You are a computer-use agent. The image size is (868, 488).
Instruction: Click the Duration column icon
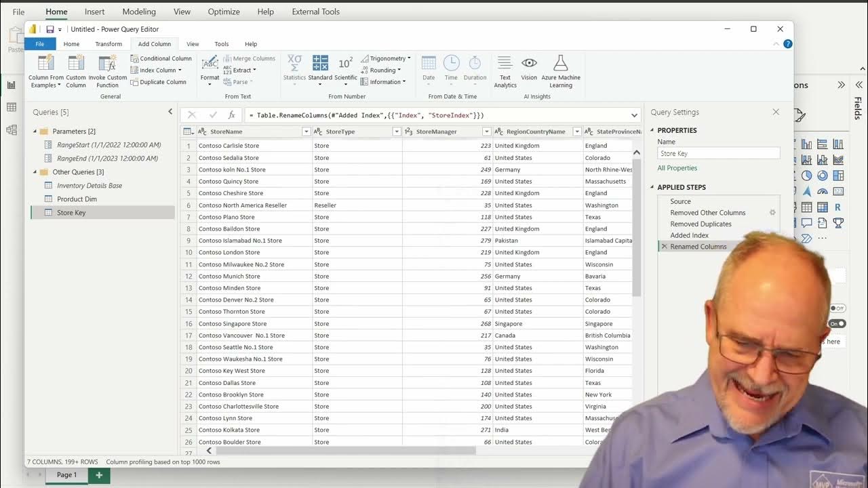pyautogui.click(x=475, y=63)
